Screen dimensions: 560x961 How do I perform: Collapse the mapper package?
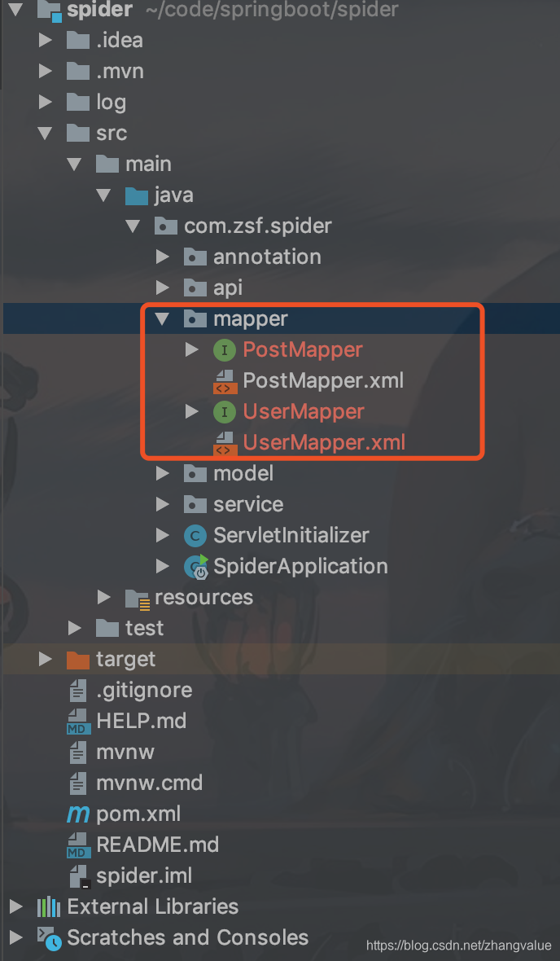pos(162,318)
